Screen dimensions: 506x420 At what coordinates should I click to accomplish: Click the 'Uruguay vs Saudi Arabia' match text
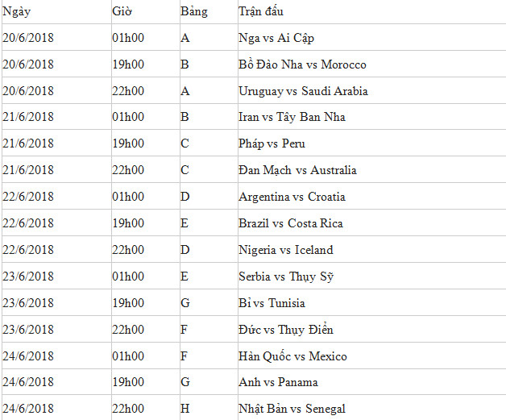point(303,91)
